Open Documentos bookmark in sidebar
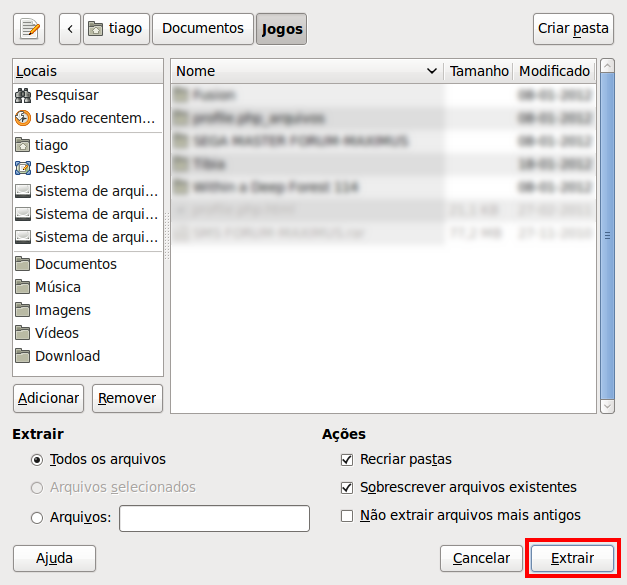627x585 pixels. pos(88,264)
